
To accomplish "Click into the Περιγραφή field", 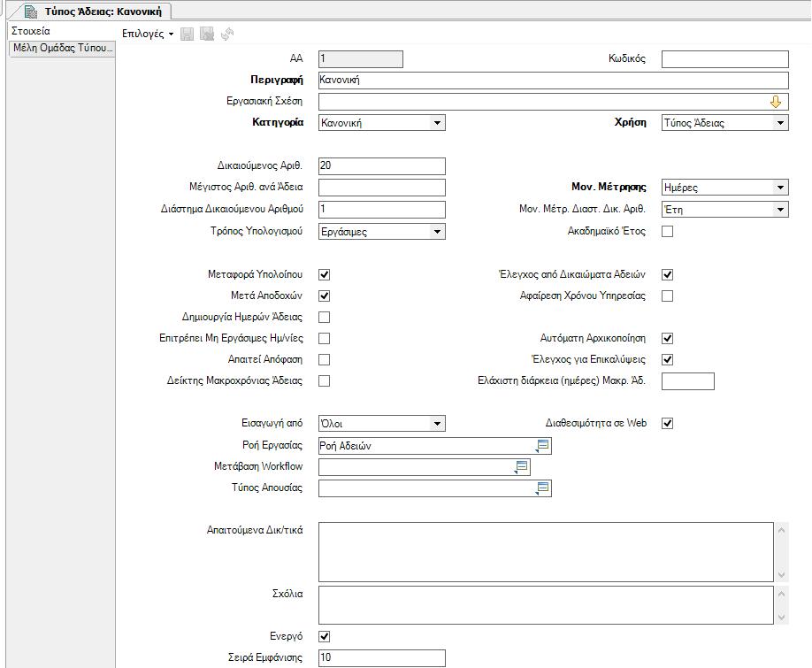I will 554,81.
